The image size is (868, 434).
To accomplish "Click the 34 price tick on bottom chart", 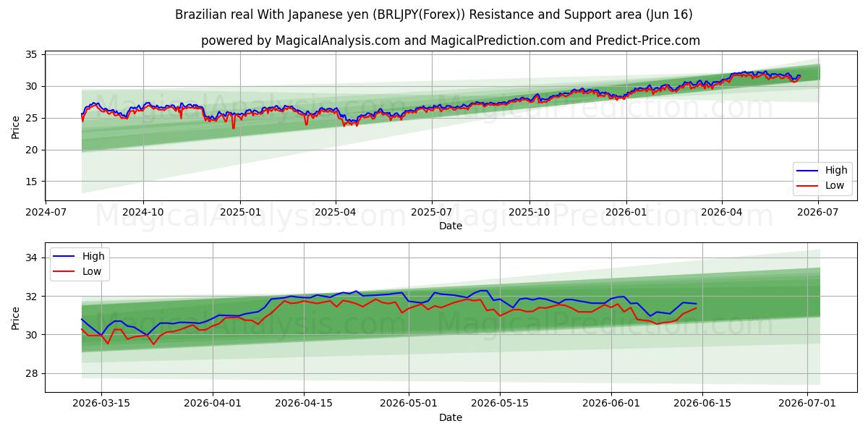I will tap(31, 258).
